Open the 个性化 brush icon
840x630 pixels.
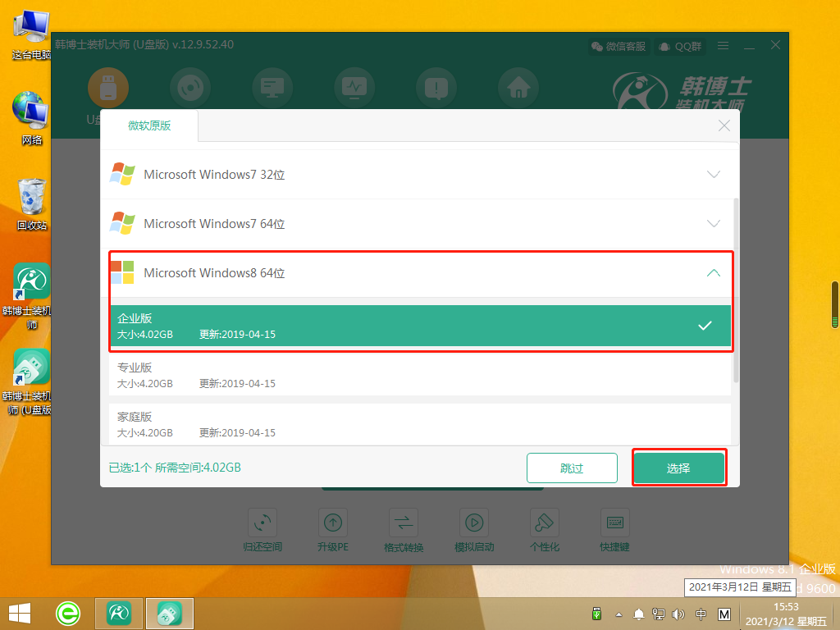point(544,523)
